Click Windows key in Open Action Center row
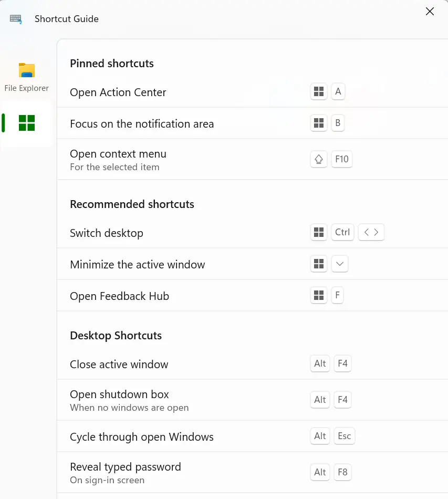The width and height of the screenshot is (448, 499). (318, 91)
